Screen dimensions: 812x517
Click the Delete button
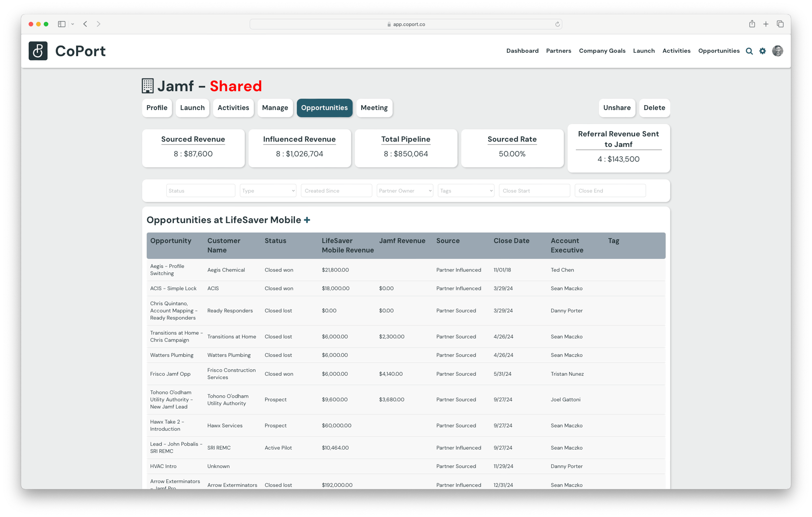pyautogui.click(x=654, y=107)
